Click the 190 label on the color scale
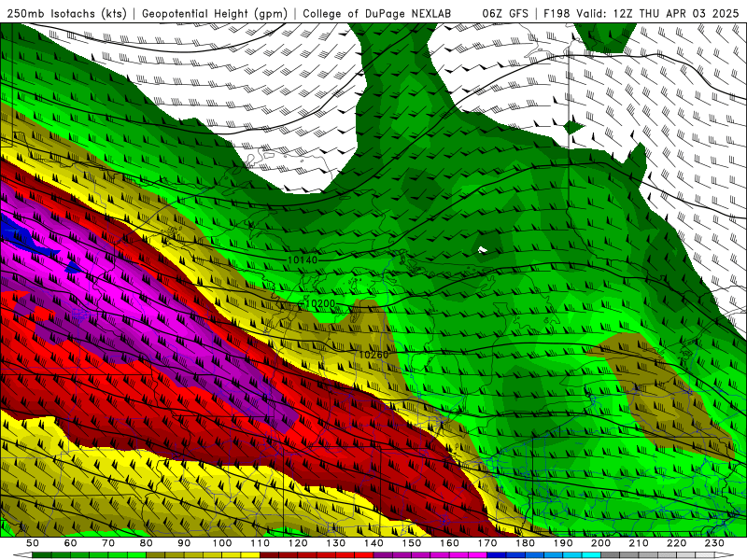747x560 pixels. point(563,543)
